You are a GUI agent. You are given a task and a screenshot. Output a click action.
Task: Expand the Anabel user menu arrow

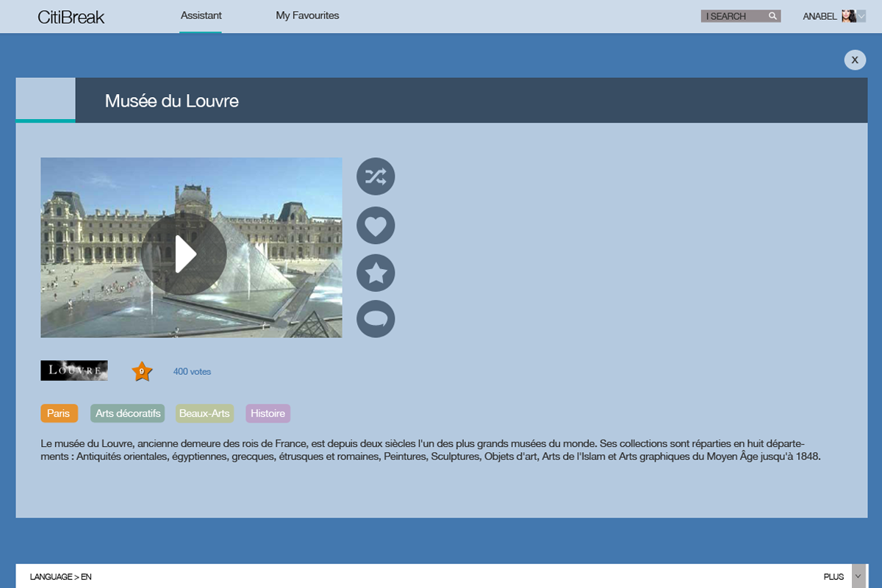click(x=861, y=16)
